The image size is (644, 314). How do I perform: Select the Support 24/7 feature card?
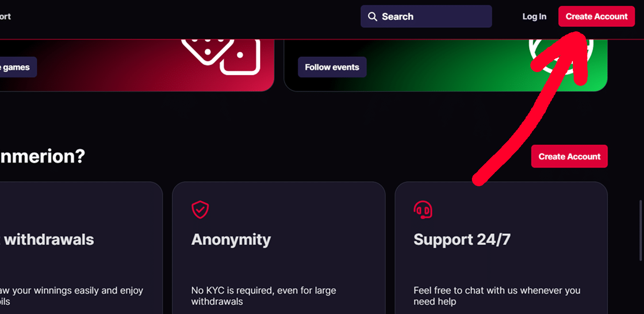click(501, 248)
